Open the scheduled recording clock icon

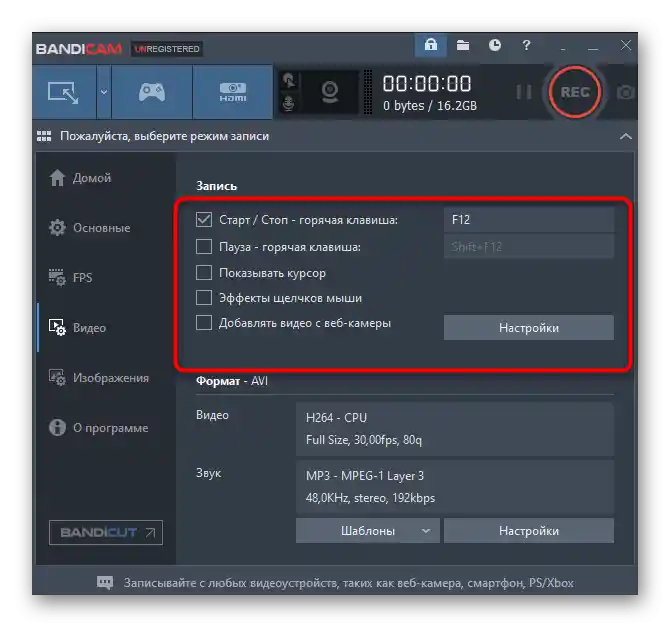(x=495, y=45)
